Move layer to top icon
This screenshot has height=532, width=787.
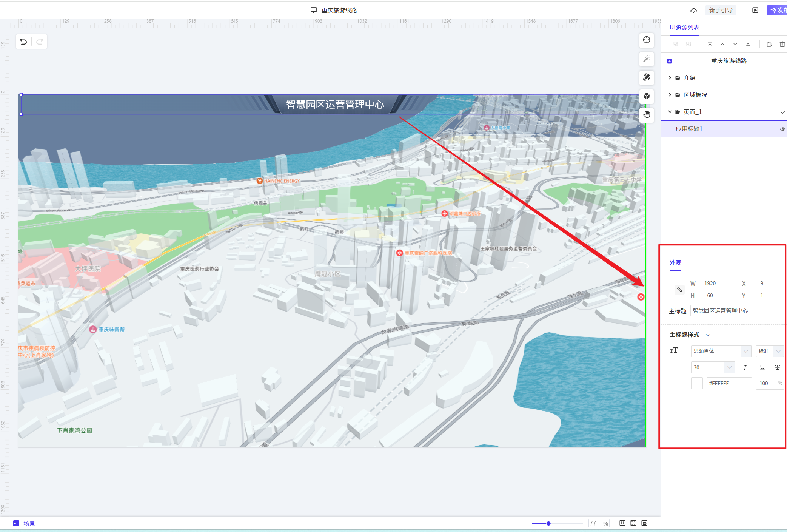pos(710,44)
